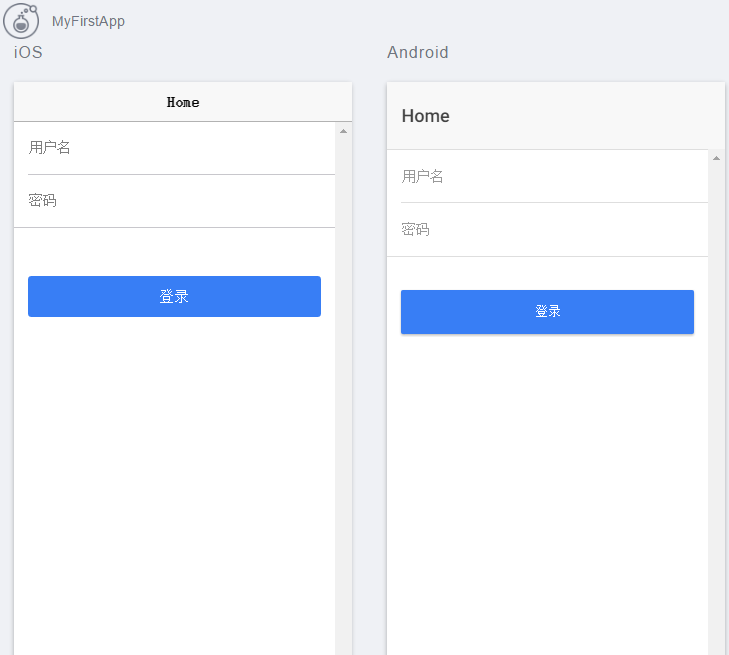Click the Home title in iOS header
Screen dimensions: 729x655
[183, 102]
